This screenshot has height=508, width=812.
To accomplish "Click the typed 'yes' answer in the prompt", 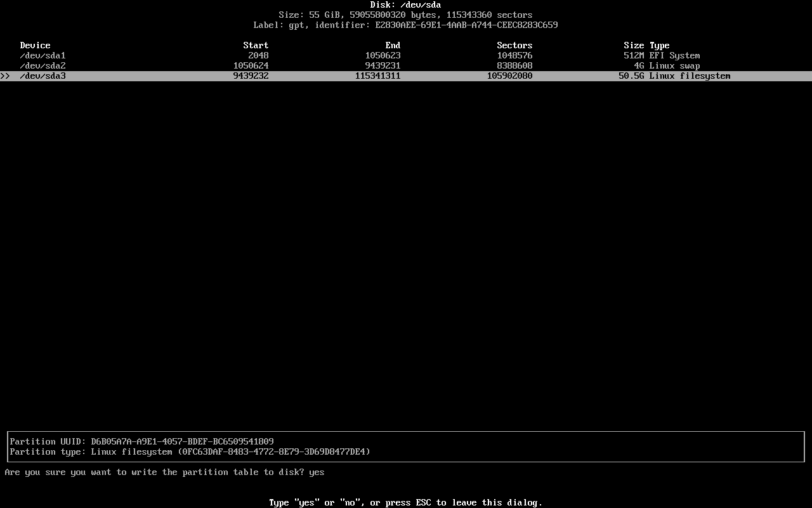I will [x=317, y=472].
